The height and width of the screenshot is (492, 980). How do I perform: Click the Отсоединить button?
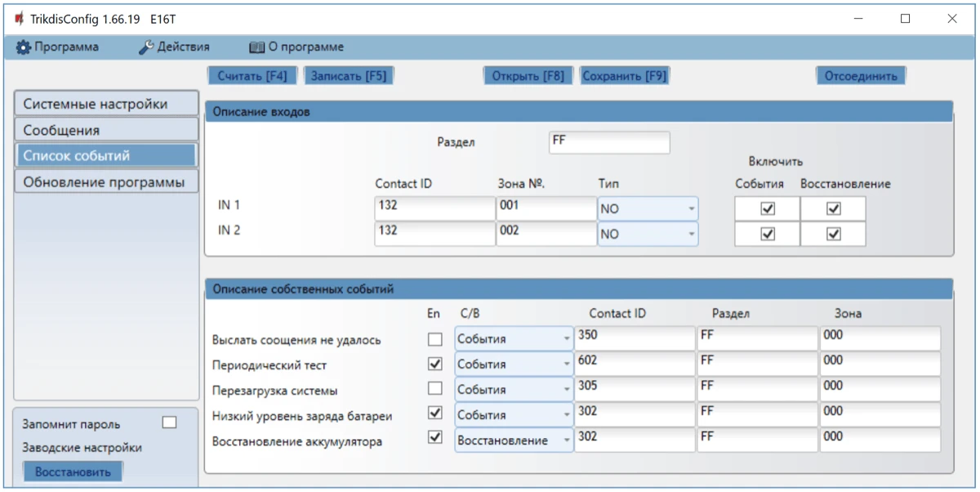click(860, 76)
